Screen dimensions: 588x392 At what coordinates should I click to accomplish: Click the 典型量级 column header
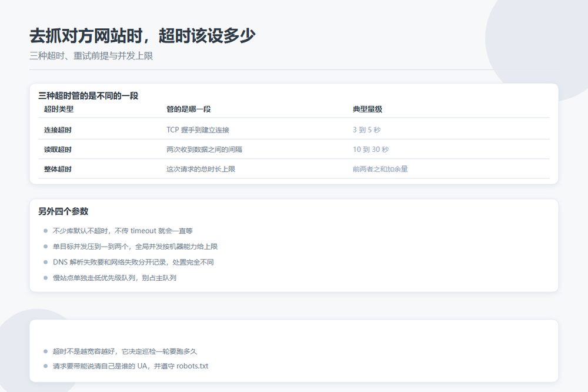point(367,109)
